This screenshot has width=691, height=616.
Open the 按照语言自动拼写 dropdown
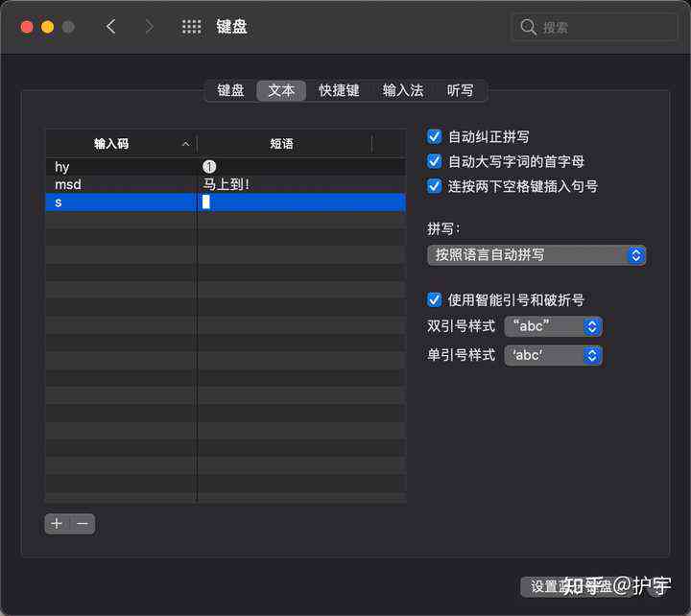pos(536,255)
